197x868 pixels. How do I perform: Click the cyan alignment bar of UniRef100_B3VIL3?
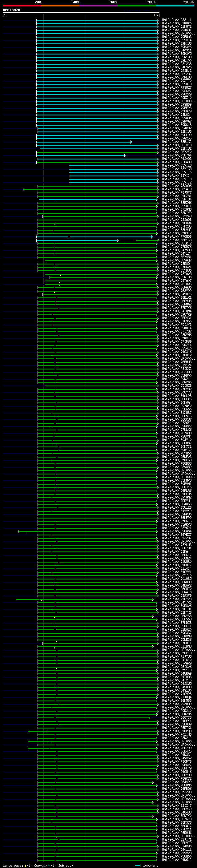pyautogui.click(x=114, y=166)
